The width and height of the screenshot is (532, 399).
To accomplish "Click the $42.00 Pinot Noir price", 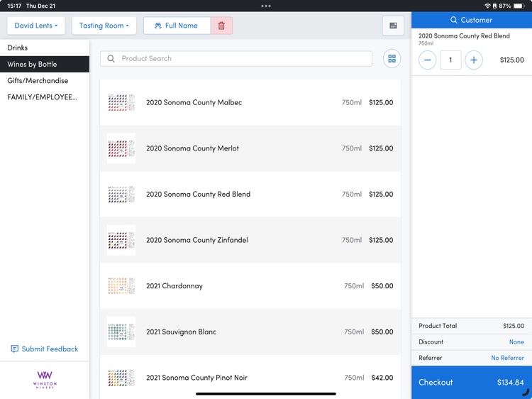I will click(382, 378).
